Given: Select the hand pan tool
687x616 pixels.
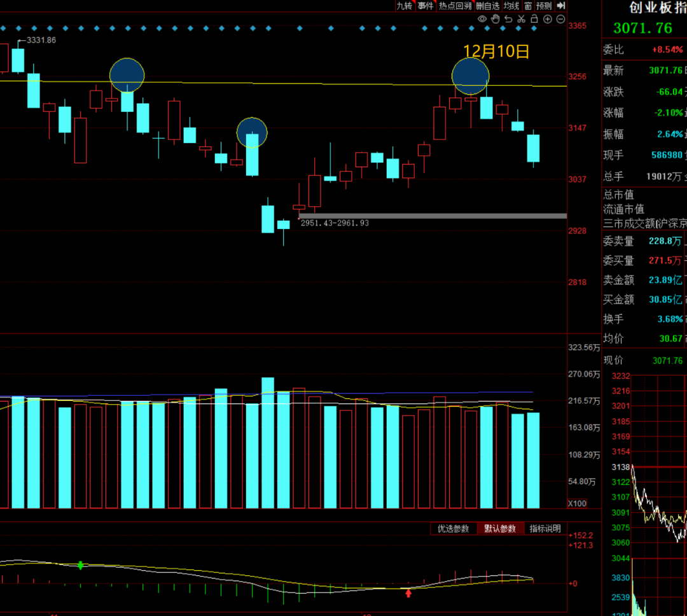Looking at the screenshot, I should [x=495, y=19].
